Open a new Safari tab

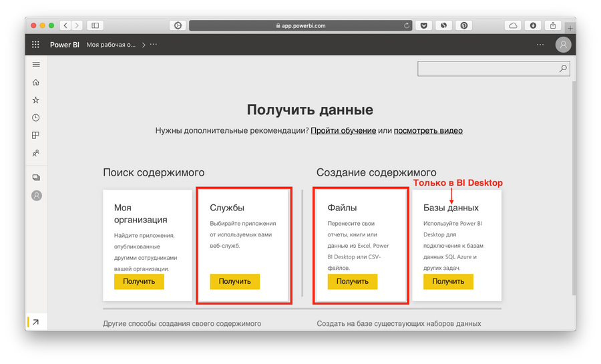(x=570, y=28)
